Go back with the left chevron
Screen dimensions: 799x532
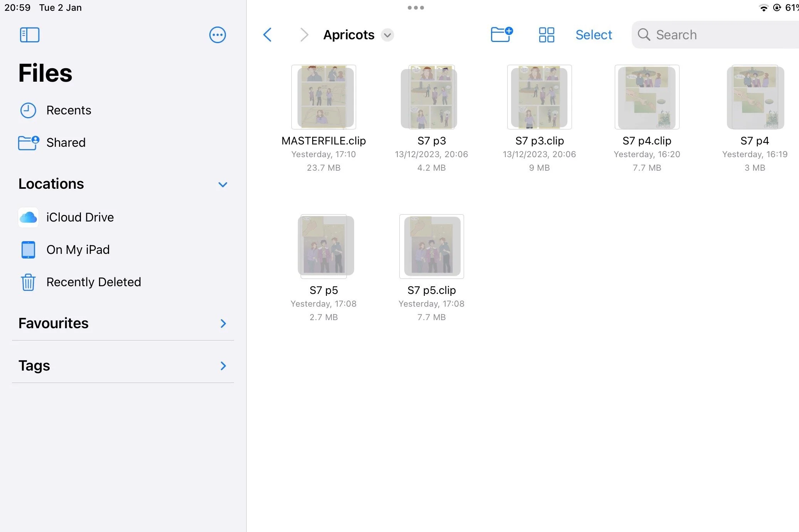267,35
